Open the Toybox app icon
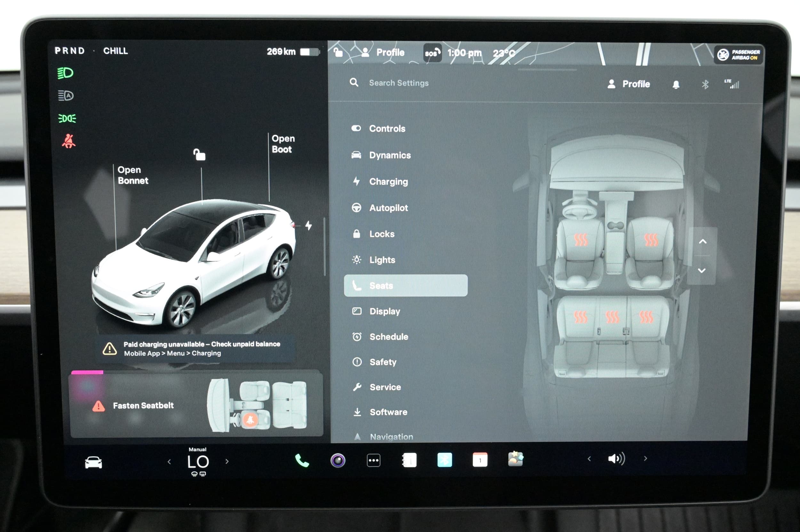The width and height of the screenshot is (800, 532). pos(516,459)
